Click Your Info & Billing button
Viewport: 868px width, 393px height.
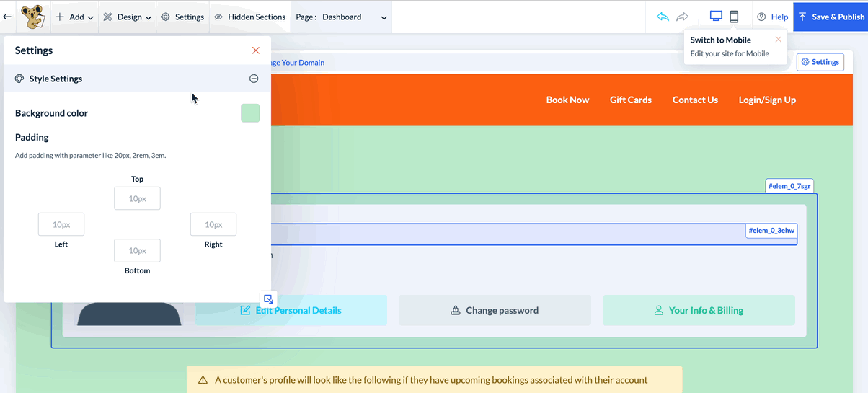[699, 310]
